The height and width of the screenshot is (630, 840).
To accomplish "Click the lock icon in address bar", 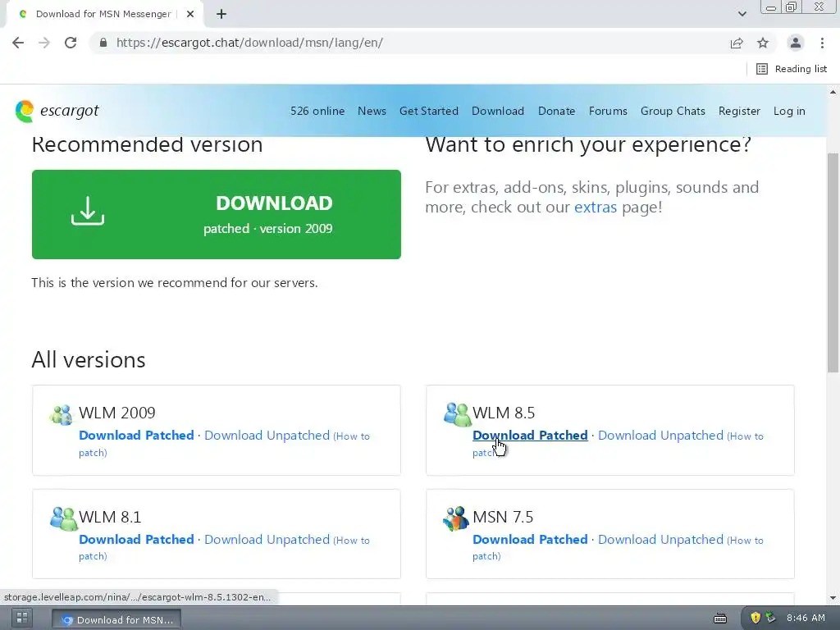I will 103,43.
